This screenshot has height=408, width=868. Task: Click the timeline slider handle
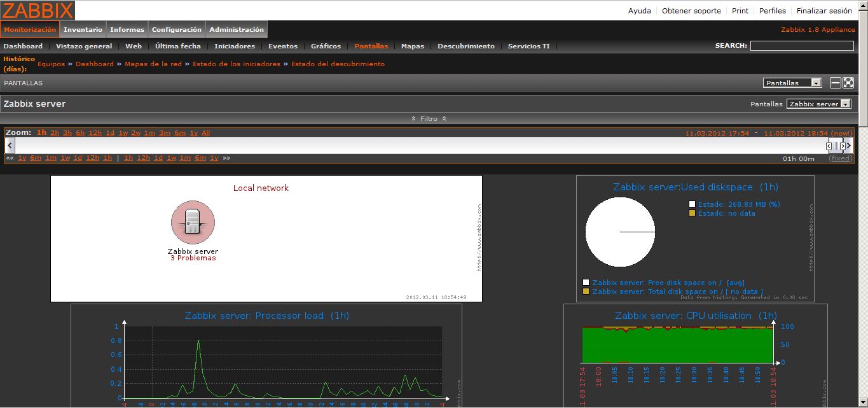tap(836, 146)
